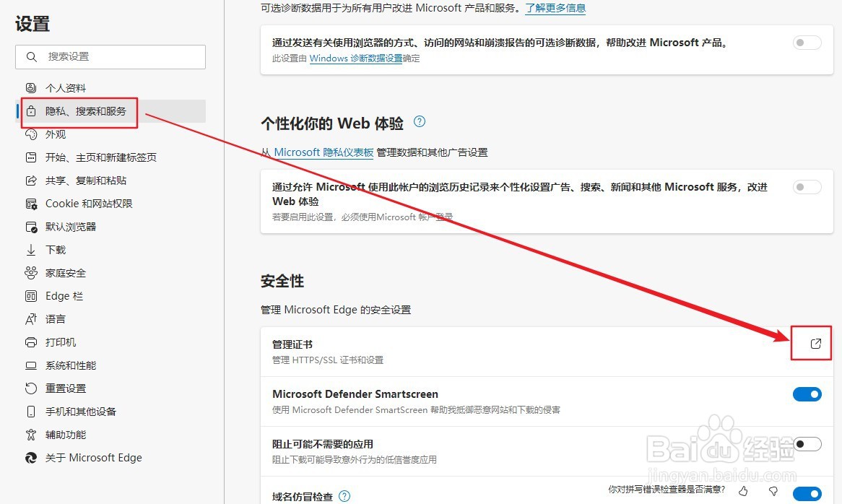Image resolution: width=842 pixels, height=504 pixels.
Task: Click the 搜索设置 search field
Action: (x=110, y=57)
